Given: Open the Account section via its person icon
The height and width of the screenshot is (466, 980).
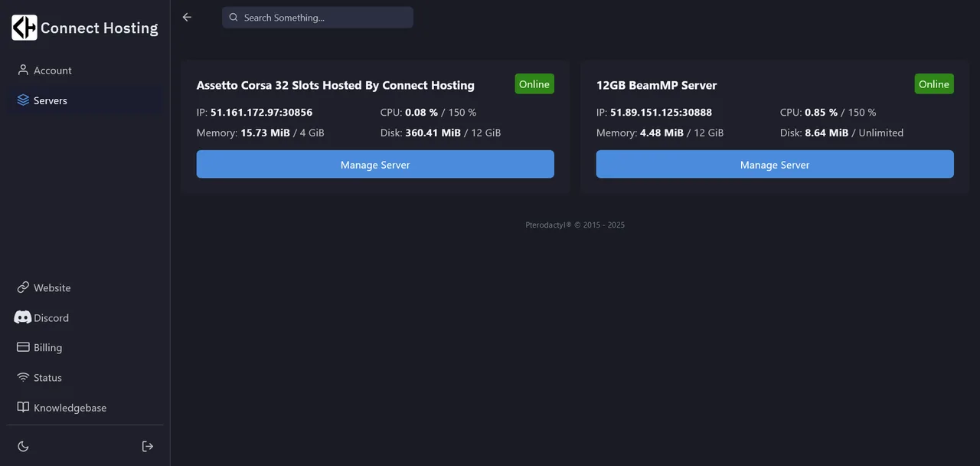Looking at the screenshot, I should pos(23,70).
